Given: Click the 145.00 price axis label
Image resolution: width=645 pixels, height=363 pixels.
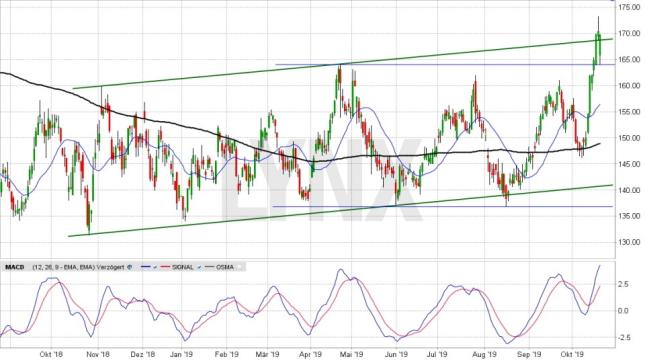Looking at the screenshot, I should click(x=629, y=164).
